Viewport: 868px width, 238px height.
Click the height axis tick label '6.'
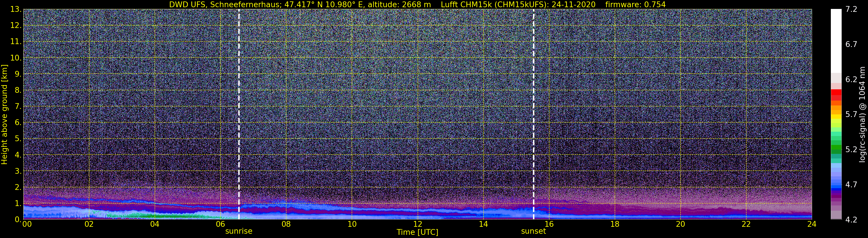(18, 123)
